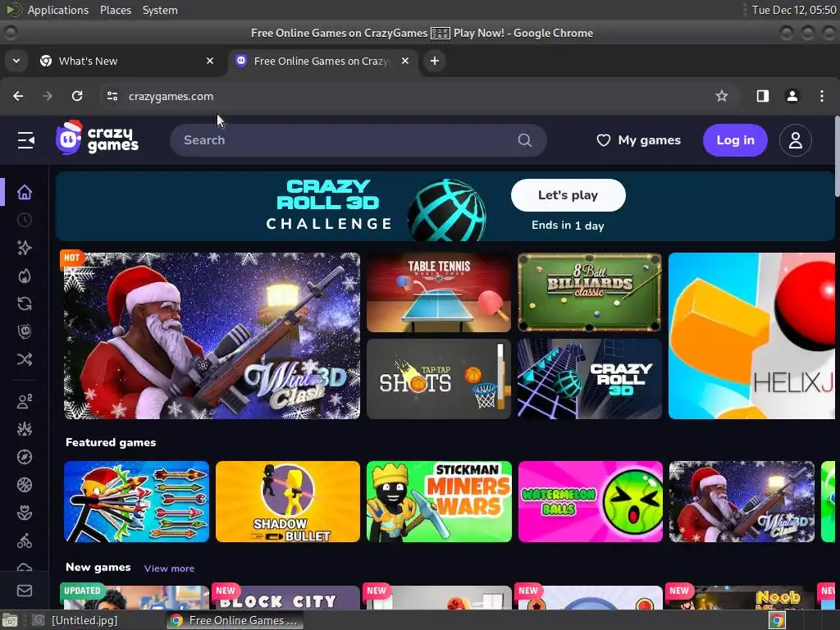Open Chrome three-dot menu
The height and width of the screenshot is (630, 840).
tap(822, 96)
